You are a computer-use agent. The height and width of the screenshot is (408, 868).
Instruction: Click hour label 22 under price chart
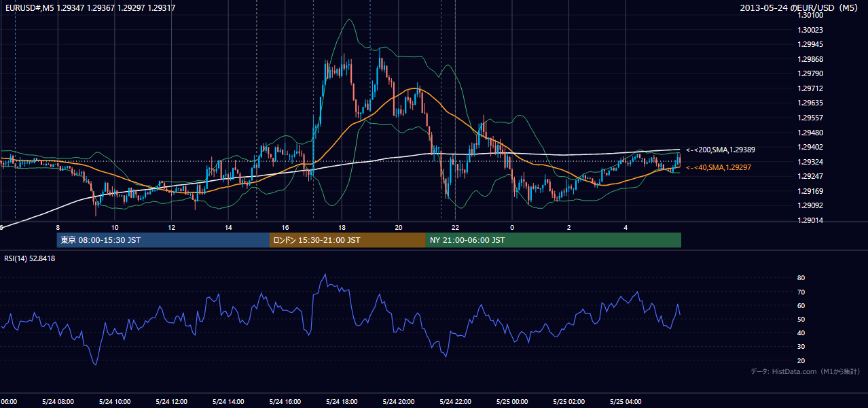(x=455, y=227)
